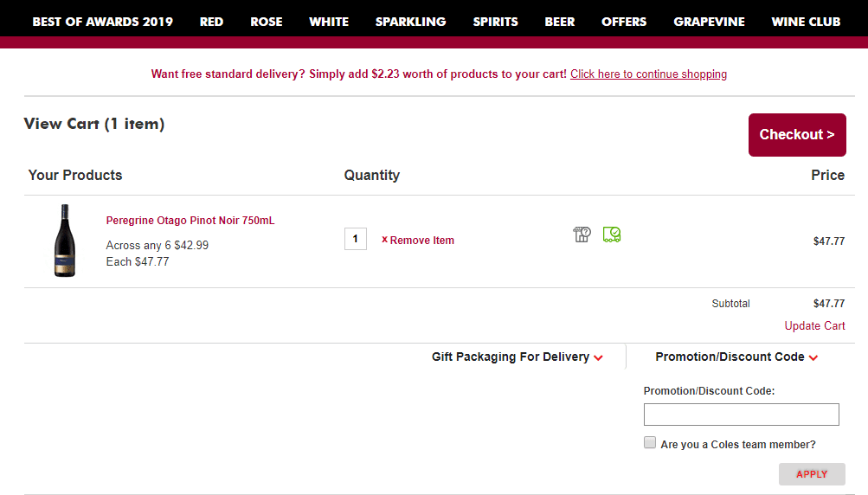Open Peregrine Otago Pinot Noir product link
Image resolution: width=868 pixels, height=495 pixels.
pos(190,221)
